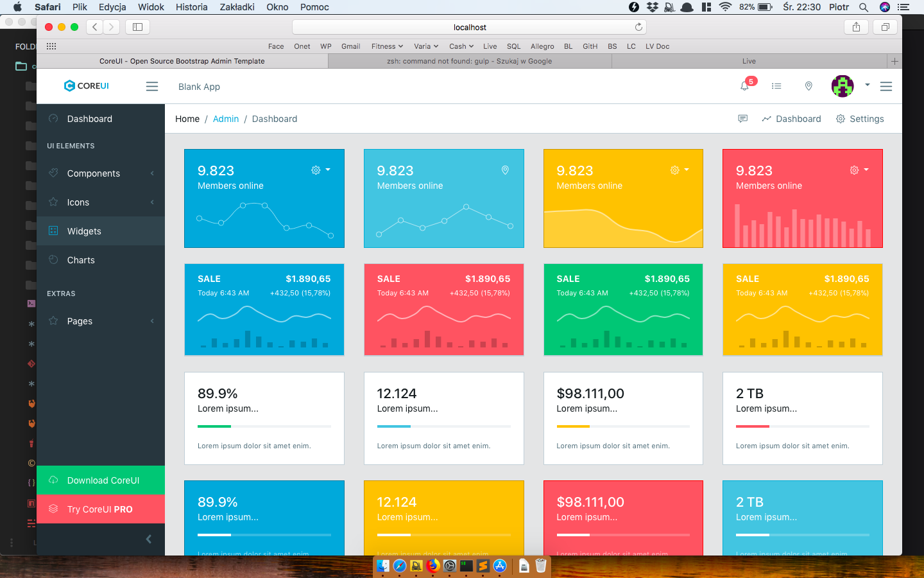
Task: Open the Historia menu in menu bar
Action: [191, 7]
